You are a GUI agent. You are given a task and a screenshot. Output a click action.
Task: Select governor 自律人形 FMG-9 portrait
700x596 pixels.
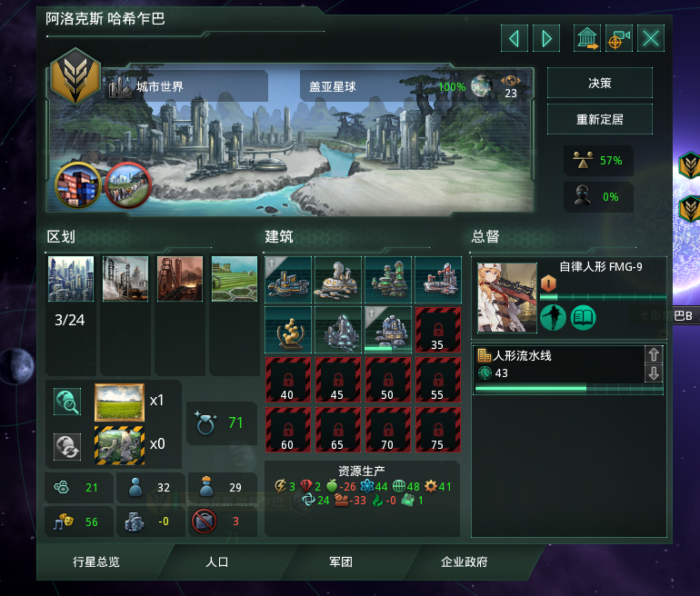pos(507,297)
